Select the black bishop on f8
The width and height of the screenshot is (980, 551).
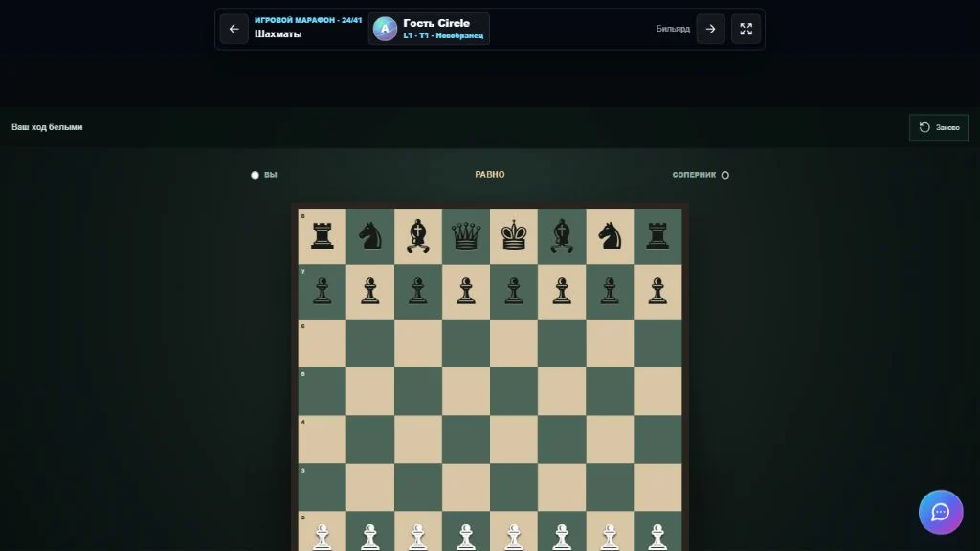point(562,237)
